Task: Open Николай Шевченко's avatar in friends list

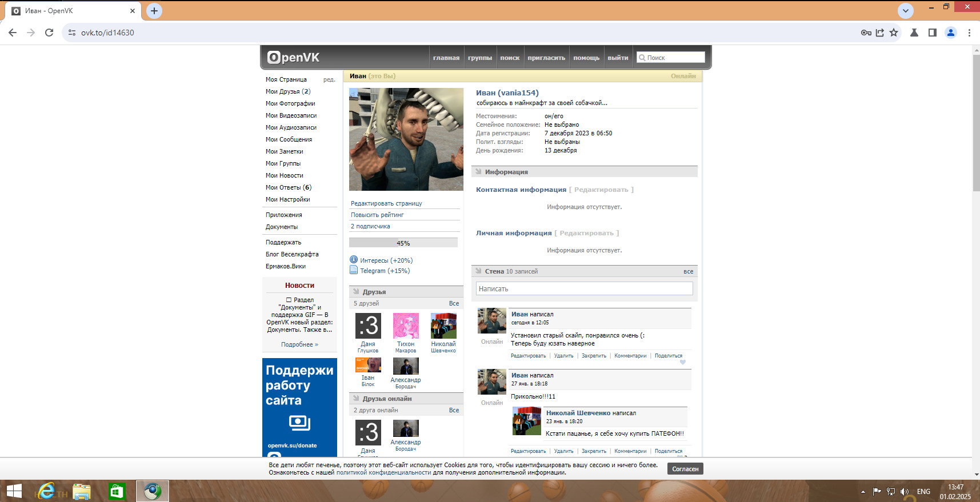Action: [443, 326]
